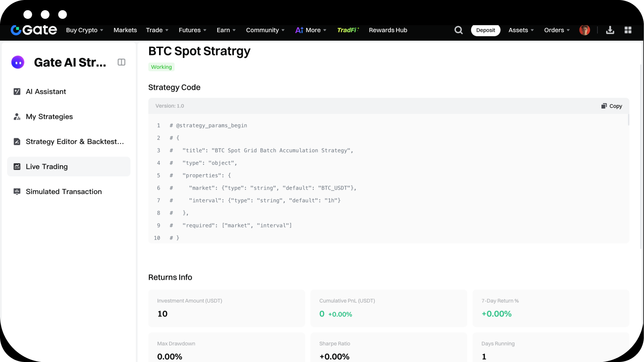Click the Returns Info heading

[x=170, y=277]
